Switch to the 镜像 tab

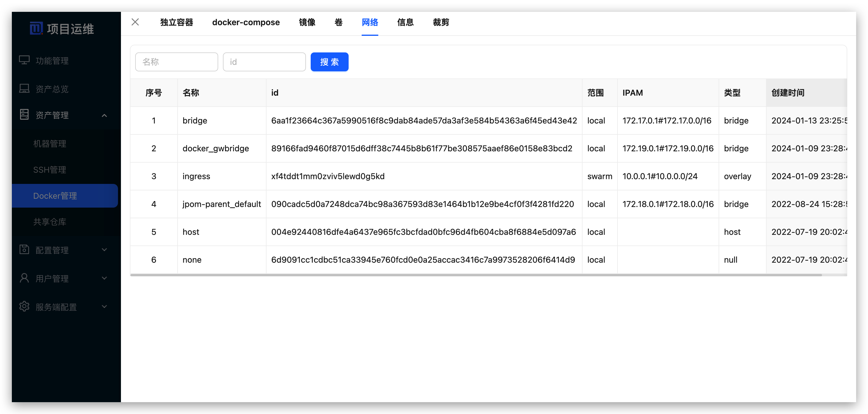[307, 23]
